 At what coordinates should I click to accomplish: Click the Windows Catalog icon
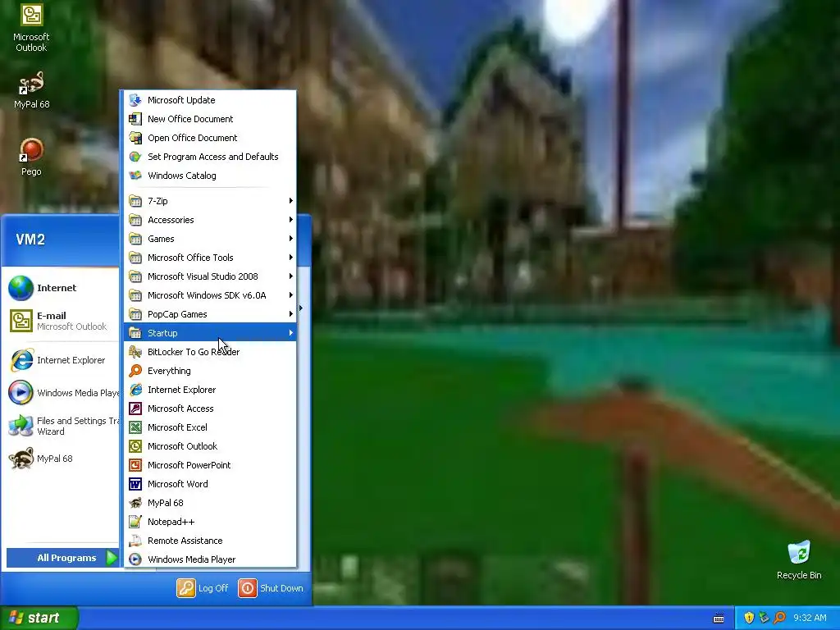[x=135, y=176]
